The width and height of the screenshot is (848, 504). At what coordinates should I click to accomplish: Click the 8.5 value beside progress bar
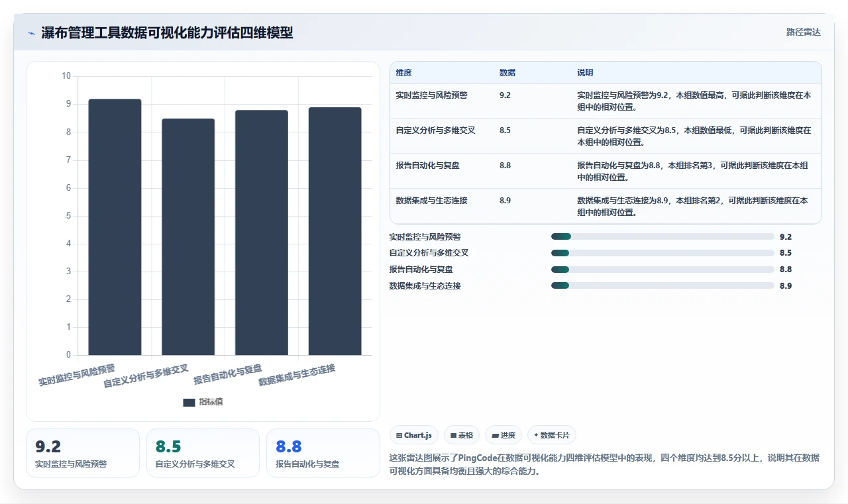coord(786,253)
